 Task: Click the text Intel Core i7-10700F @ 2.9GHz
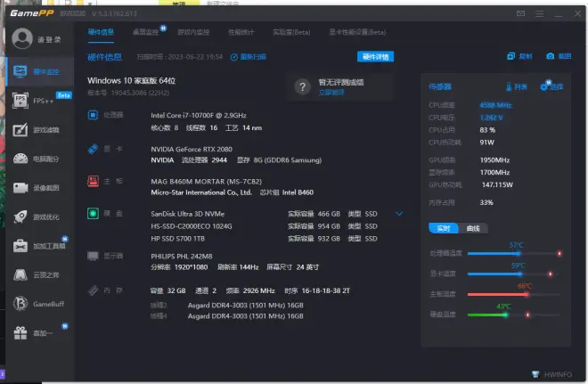point(199,115)
